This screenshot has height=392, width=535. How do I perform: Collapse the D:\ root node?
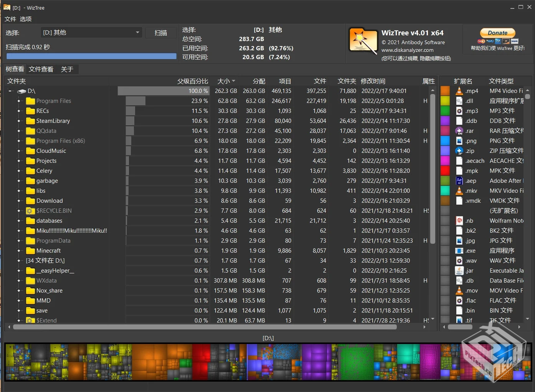tap(10, 91)
